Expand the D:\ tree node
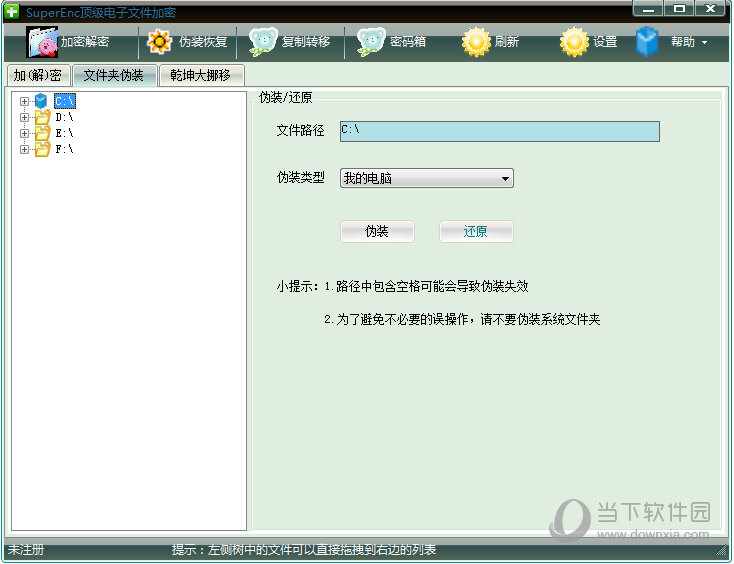The image size is (734, 564). (24, 117)
